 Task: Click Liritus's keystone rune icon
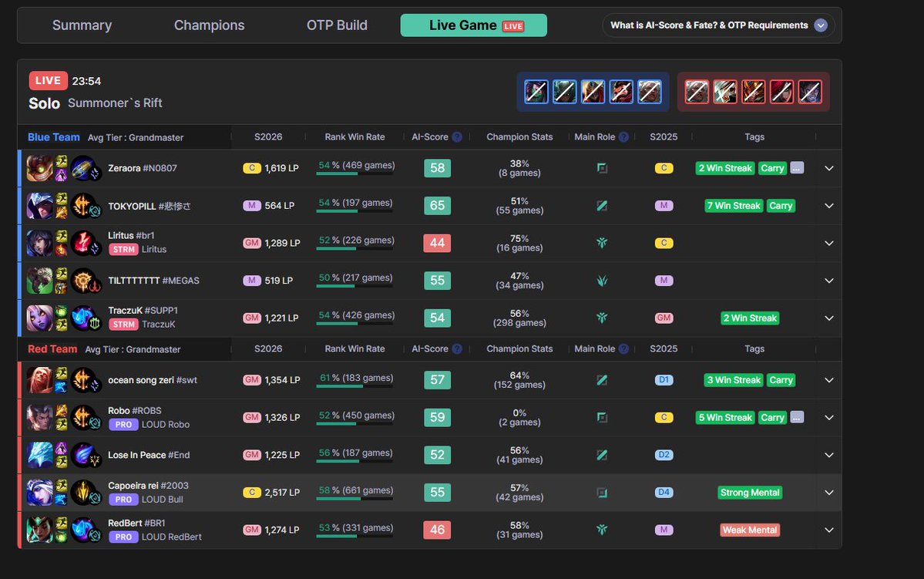click(82, 242)
